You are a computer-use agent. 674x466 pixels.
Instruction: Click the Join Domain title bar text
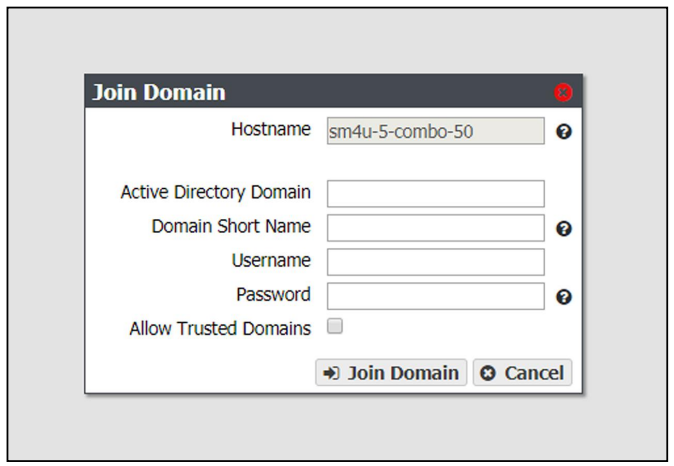(x=159, y=92)
